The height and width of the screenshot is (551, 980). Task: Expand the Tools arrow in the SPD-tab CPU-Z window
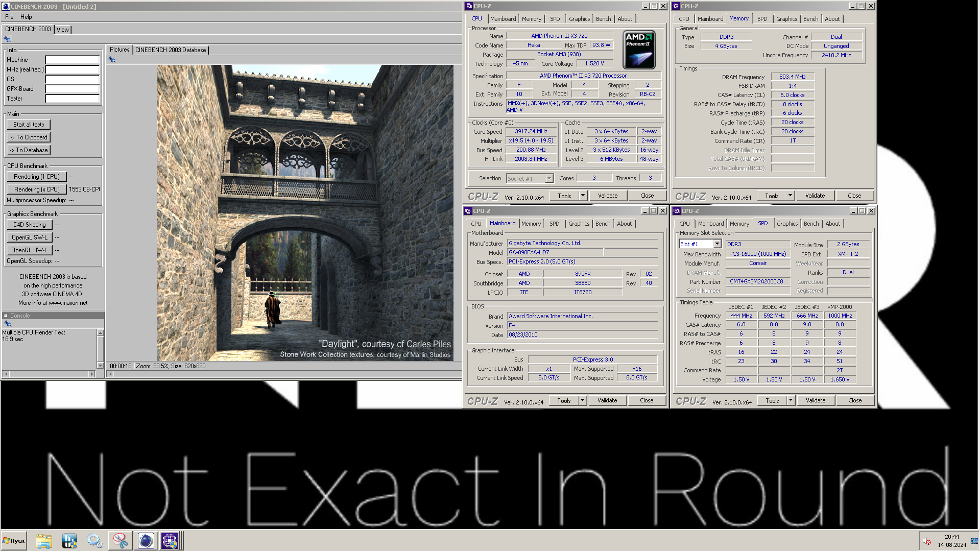point(791,400)
